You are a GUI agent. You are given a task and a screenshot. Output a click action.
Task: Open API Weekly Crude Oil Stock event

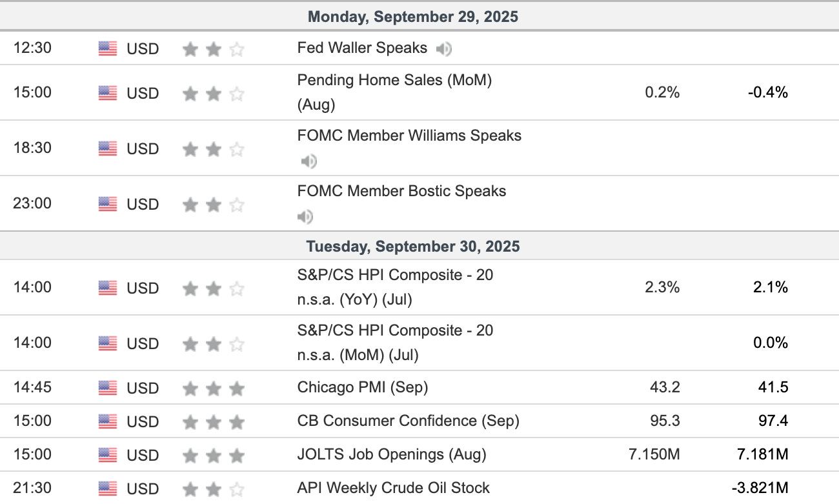point(394,488)
